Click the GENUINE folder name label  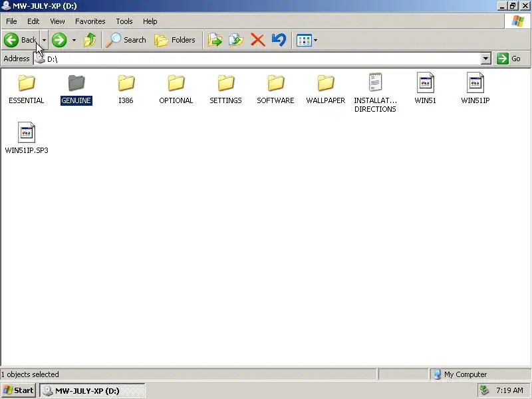(76, 101)
